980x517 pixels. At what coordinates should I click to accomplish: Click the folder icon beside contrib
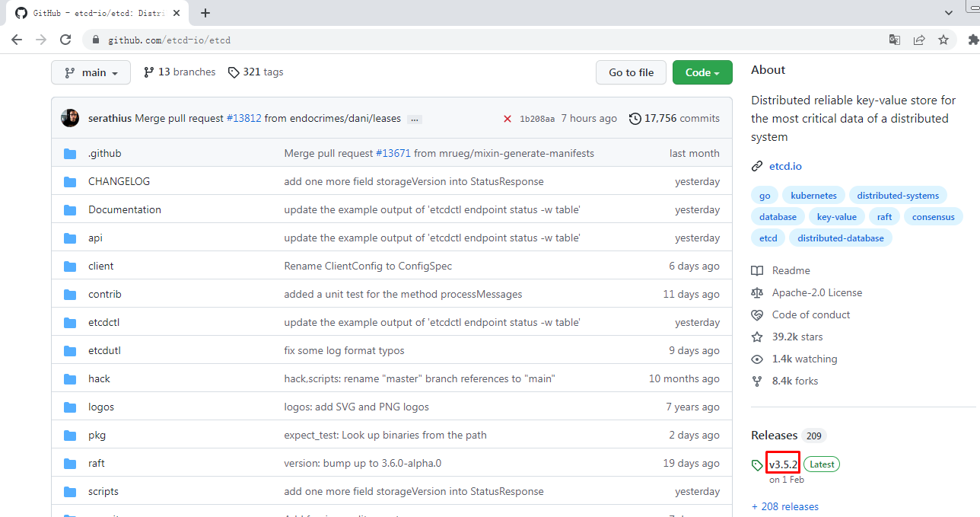71,295
